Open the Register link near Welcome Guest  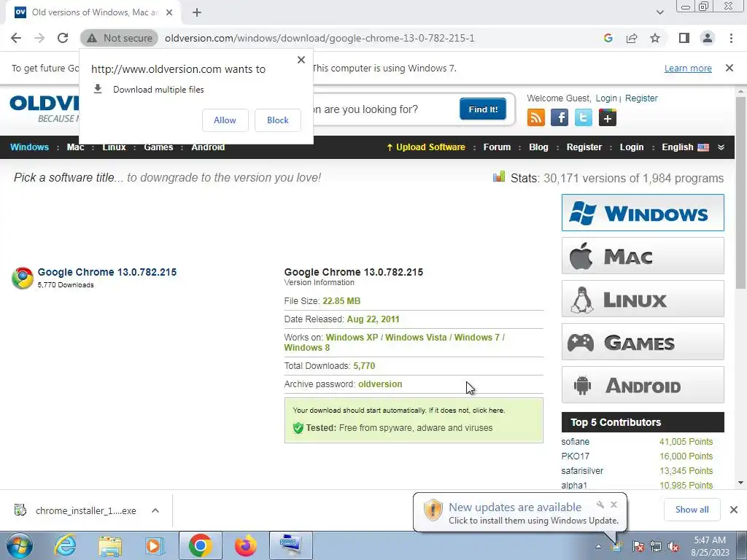pyautogui.click(x=641, y=98)
